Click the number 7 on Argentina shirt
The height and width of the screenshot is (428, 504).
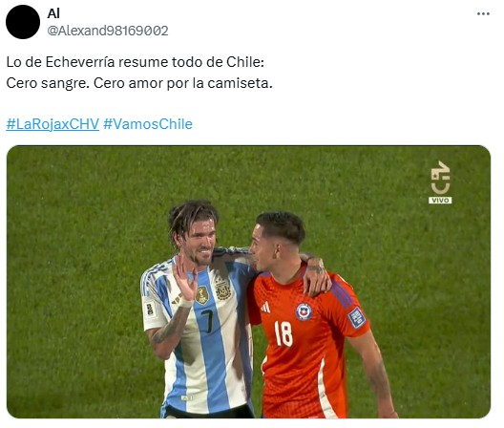[x=208, y=321]
